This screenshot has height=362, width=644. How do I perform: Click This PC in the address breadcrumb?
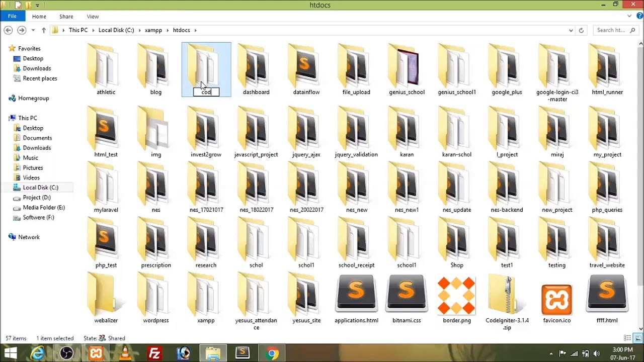pos(78,30)
